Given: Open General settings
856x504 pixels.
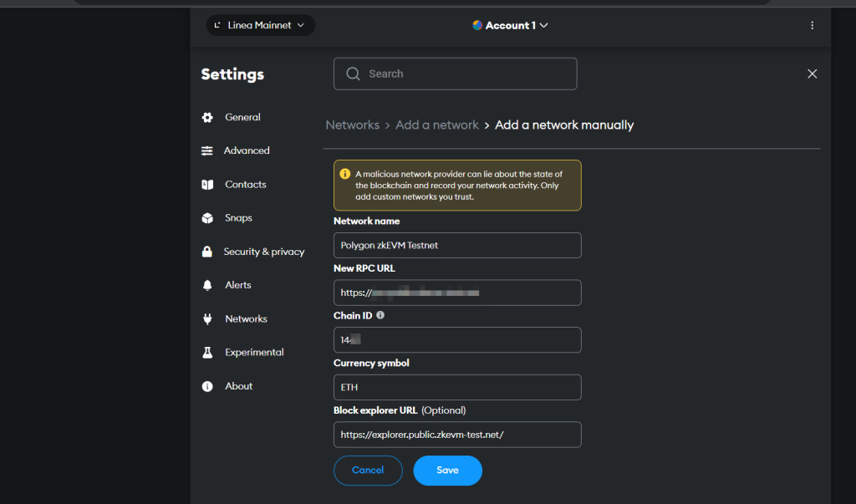Looking at the screenshot, I should (x=242, y=117).
